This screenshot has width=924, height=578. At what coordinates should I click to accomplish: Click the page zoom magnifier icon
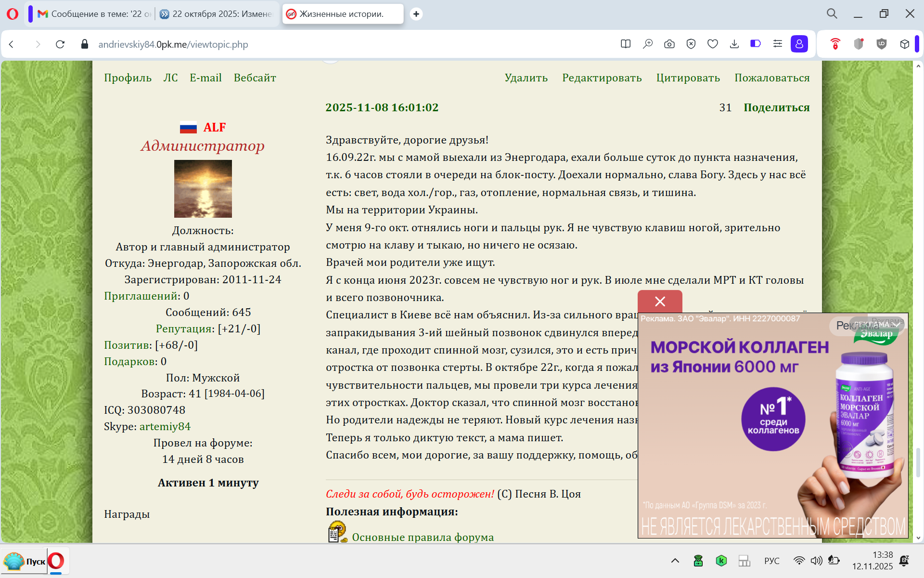pyautogui.click(x=648, y=44)
